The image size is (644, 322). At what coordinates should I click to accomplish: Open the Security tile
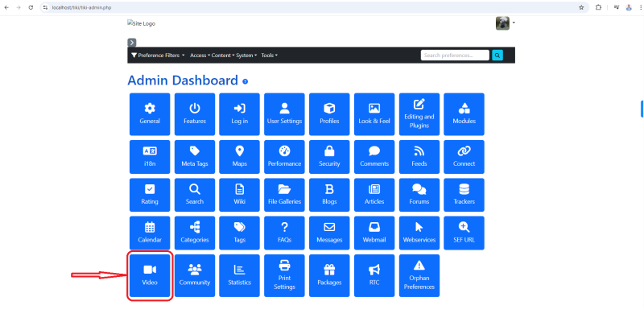(329, 157)
